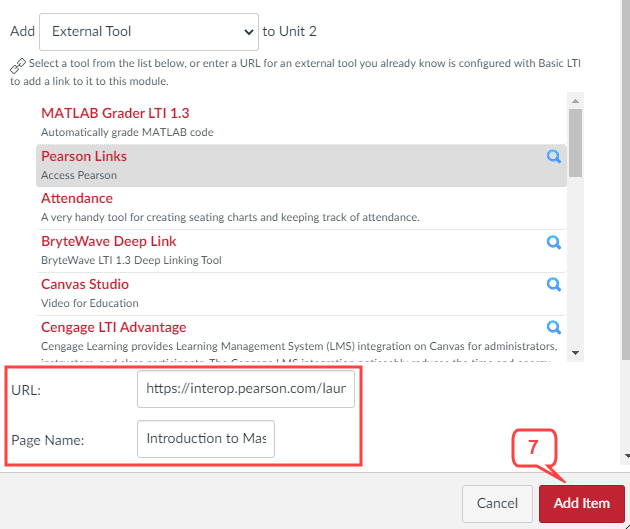Viewport: 630px width, 529px height.
Task: Click the Cancel button
Action: (x=497, y=504)
